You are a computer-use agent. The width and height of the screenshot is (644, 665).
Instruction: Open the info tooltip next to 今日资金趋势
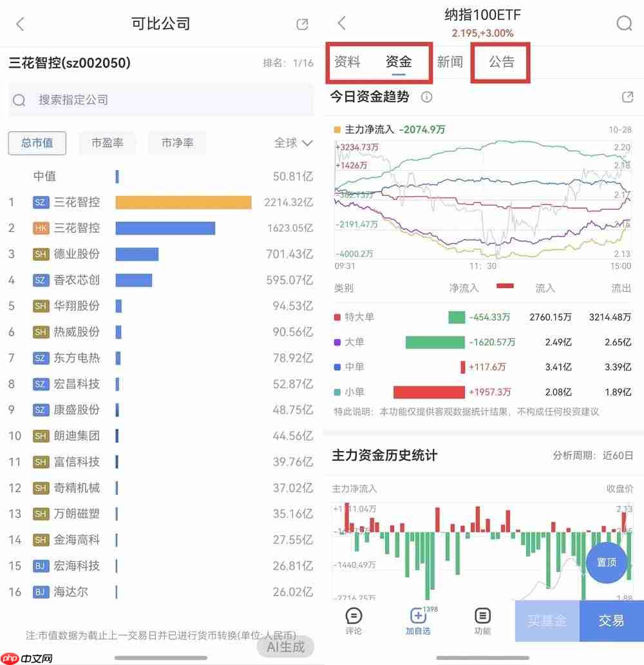(x=426, y=97)
